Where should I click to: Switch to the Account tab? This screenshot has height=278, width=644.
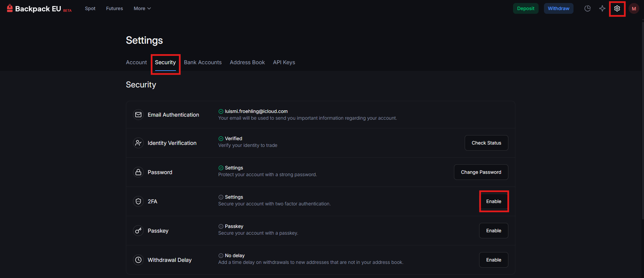pyautogui.click(x=136, y=63)
